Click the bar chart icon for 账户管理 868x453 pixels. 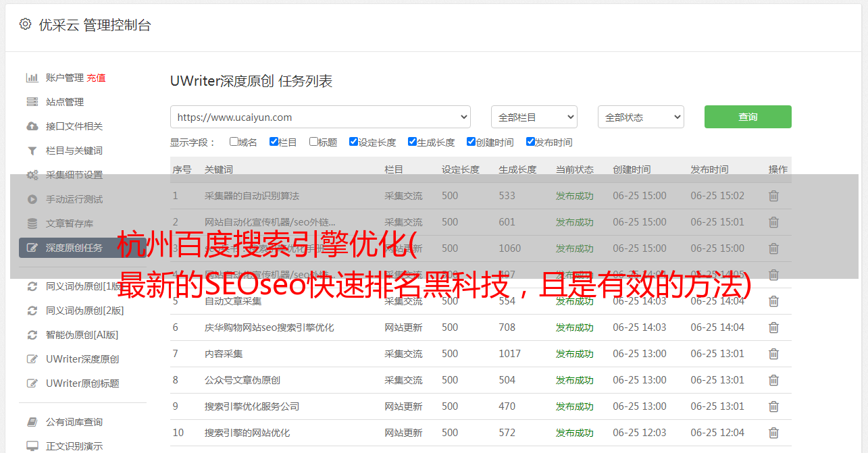point(32,78)
